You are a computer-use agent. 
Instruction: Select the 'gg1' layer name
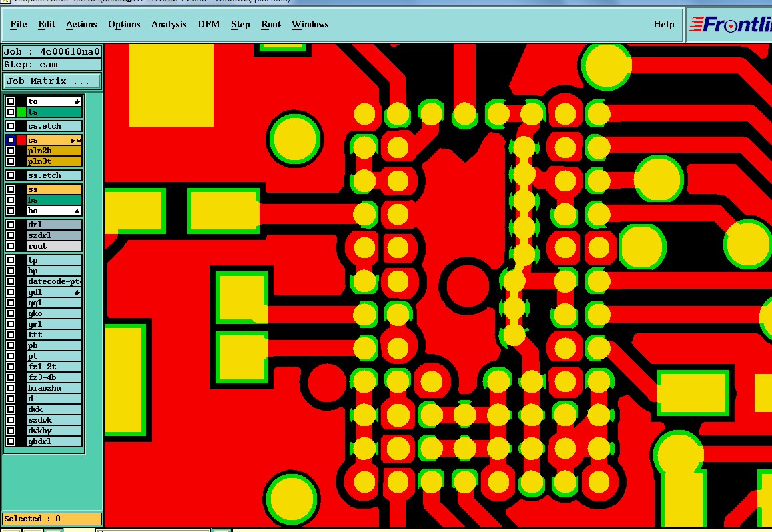(54, 303)
